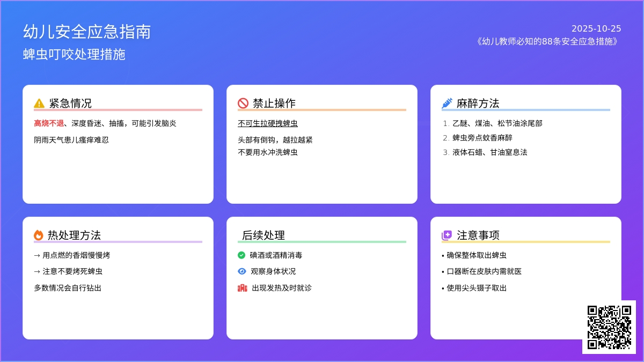Click the subtitle 蜱虫叮咬处理措施
Screen dimensions: 644x362
click(74, 55)
